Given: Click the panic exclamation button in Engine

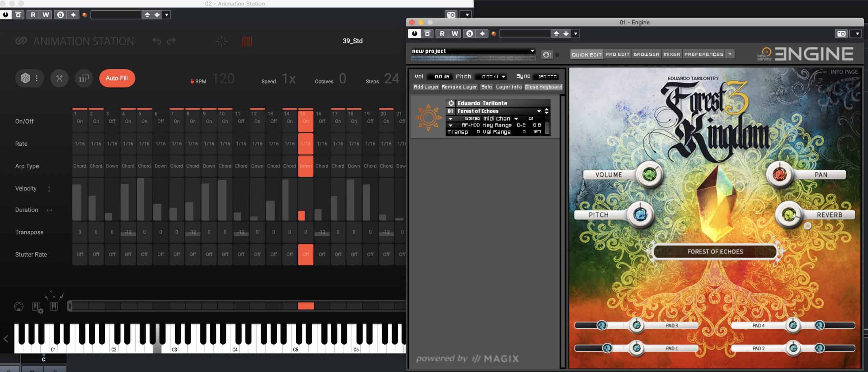Looking at the screenshot, I should tap(547, 55).
